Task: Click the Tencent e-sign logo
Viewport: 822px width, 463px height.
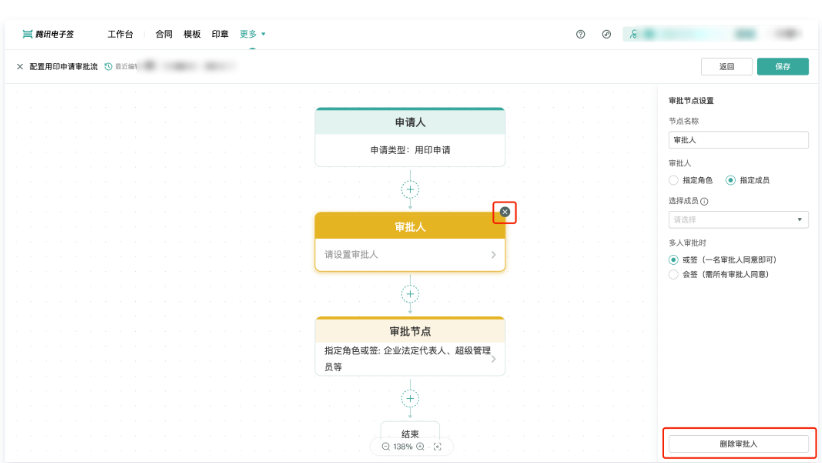Action: tap(48, 34)
